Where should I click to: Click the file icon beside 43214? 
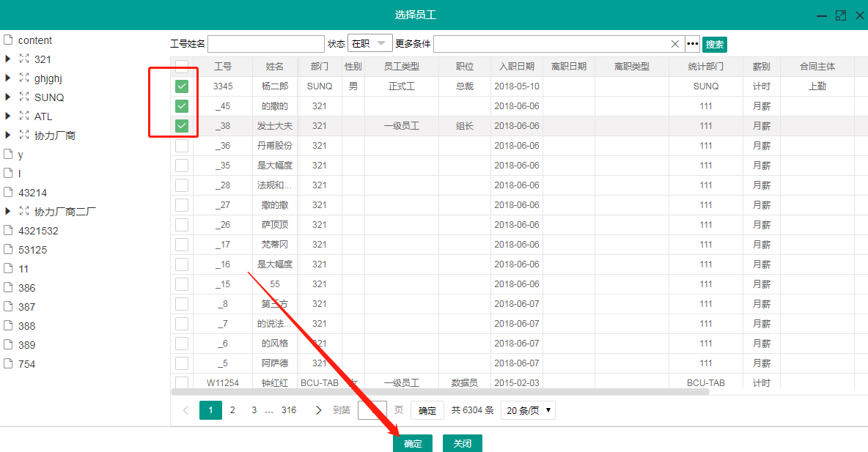pyautogui.click(x=9, y=193)
